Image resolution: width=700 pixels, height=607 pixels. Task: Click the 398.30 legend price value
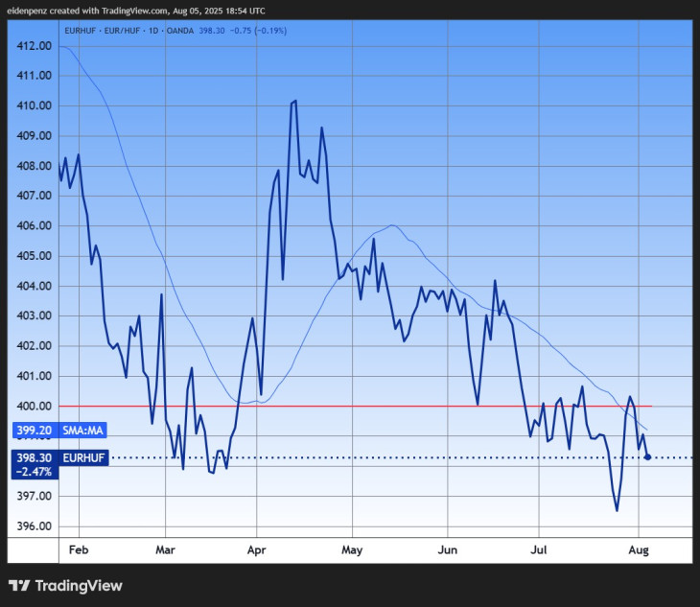point(212,31)
